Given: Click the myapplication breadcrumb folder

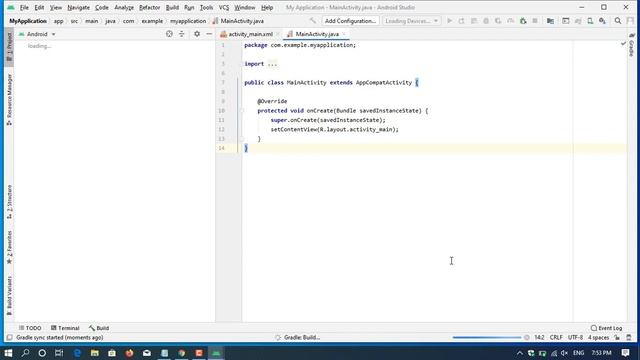Looking at the screenshot, I should pyautogui.click(x=188, y=21).
